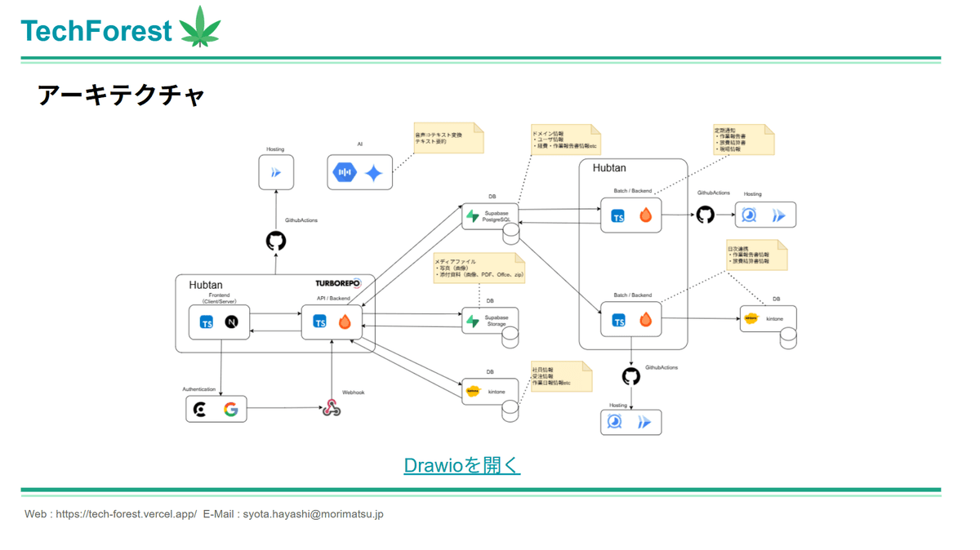Click the kintone DB box next to 社員情報 note
This screenshot has height=550, width=980.
(x=489, y=393)
